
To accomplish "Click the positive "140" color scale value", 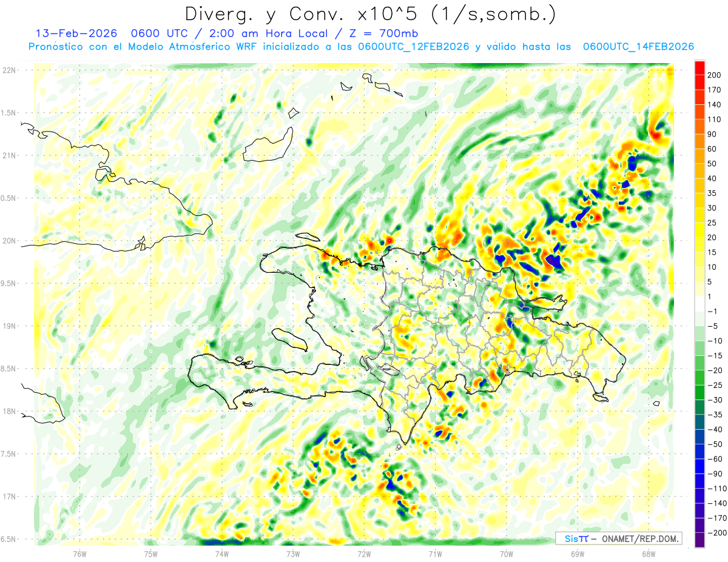I will [x=715, y=105].
